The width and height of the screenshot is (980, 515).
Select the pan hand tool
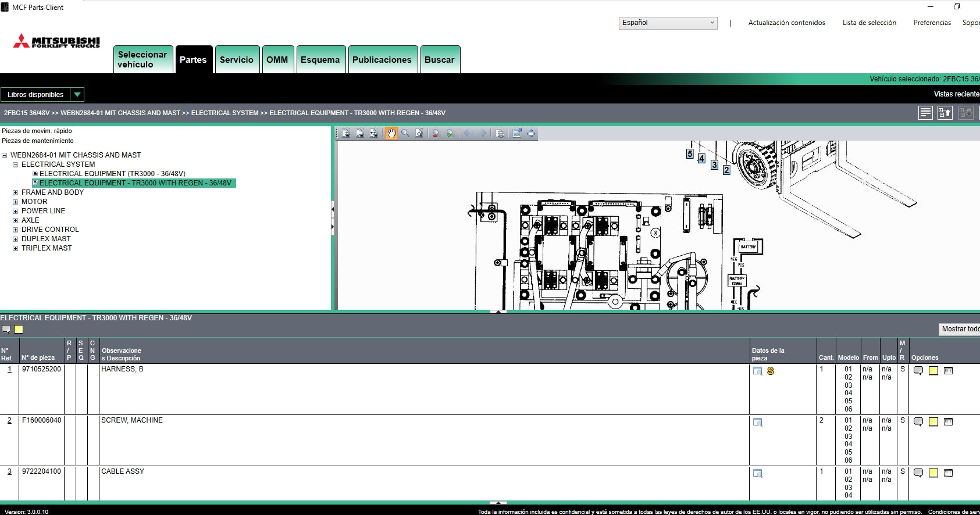(391, 133)
